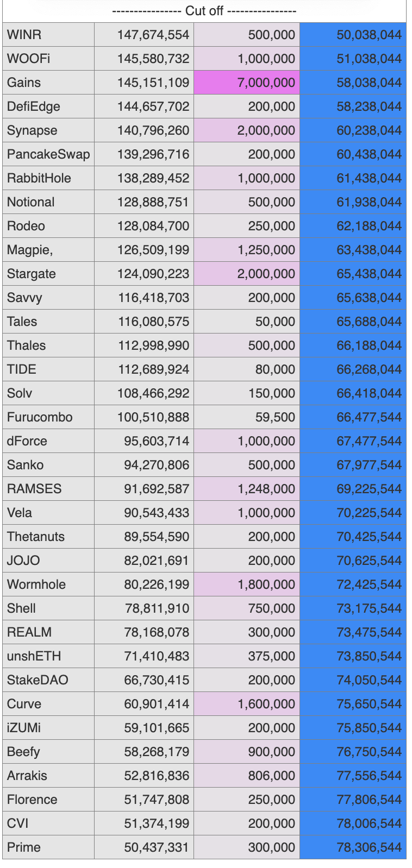Select the Wormhole name cell
The width and height of the screenshot is (412, 868).
[48, 584]
